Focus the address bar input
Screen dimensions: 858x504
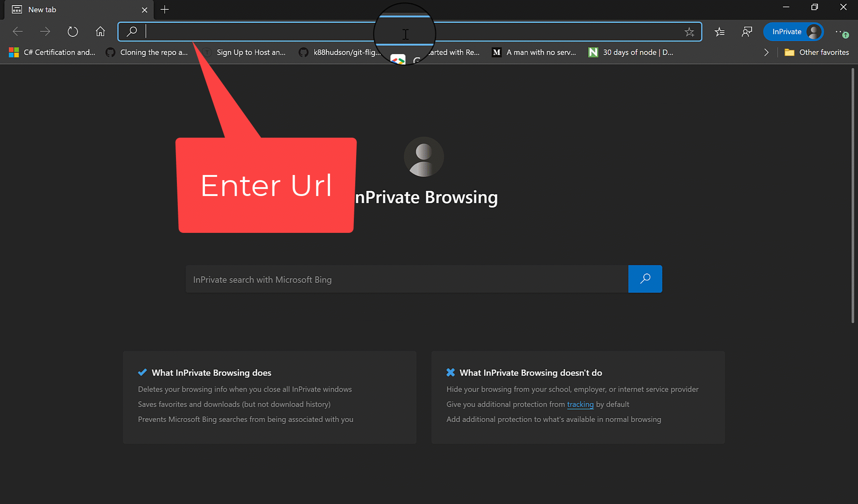(410, 32)
